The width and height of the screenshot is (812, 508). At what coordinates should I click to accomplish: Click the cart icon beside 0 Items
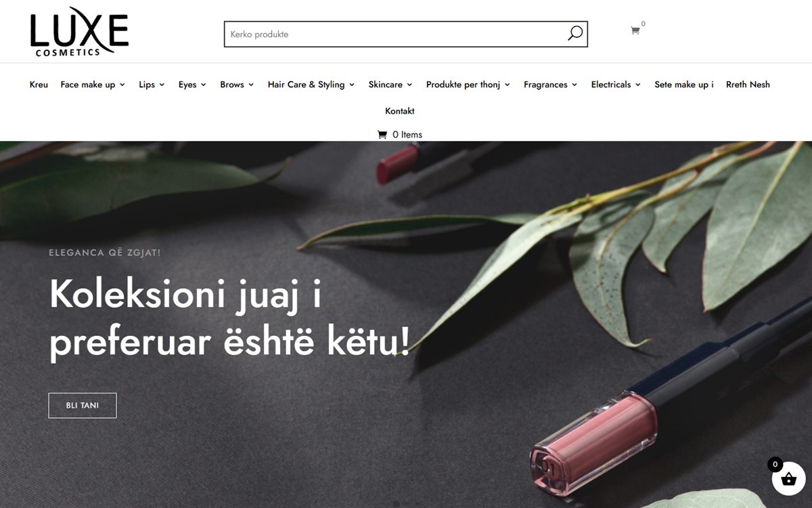382,135
